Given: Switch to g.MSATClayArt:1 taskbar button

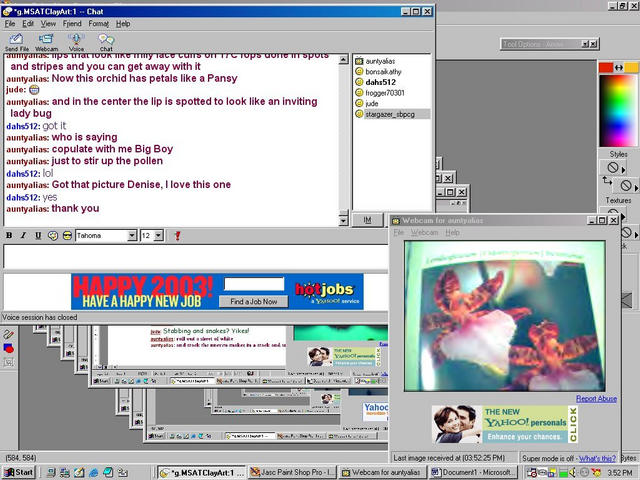Looking at the screenshot, I should [x=202, y=472].
